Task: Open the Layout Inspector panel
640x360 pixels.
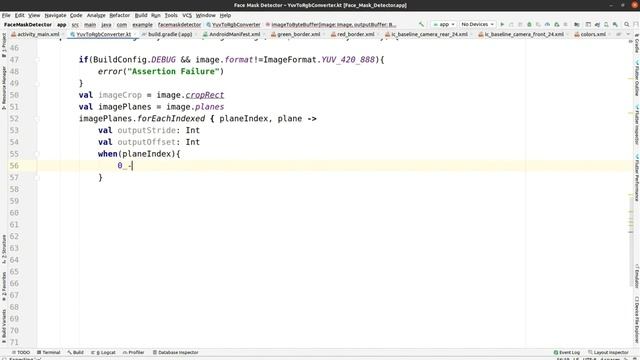Action: (x=608, y=352)
